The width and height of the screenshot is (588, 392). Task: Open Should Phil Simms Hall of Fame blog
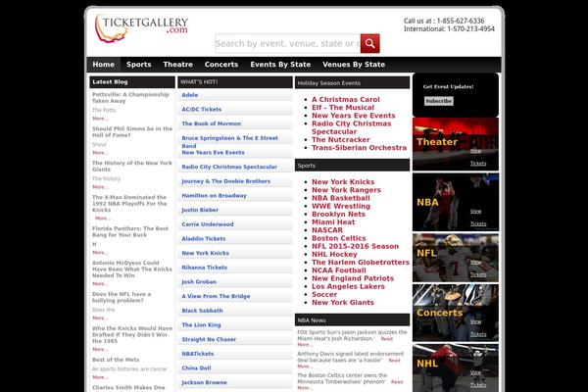click(132, 131)
